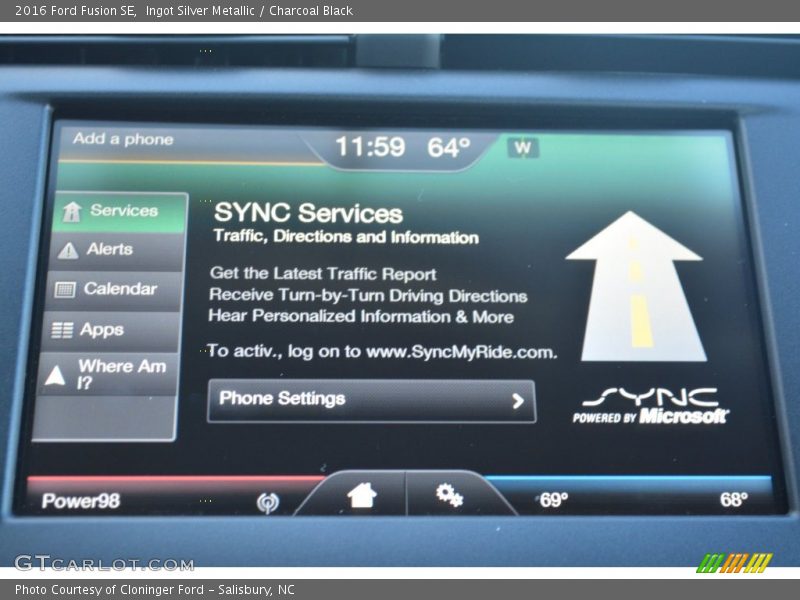Tap the road arrow graphic
This screenshot has height=600, width=800.
[x=636, y=286]
